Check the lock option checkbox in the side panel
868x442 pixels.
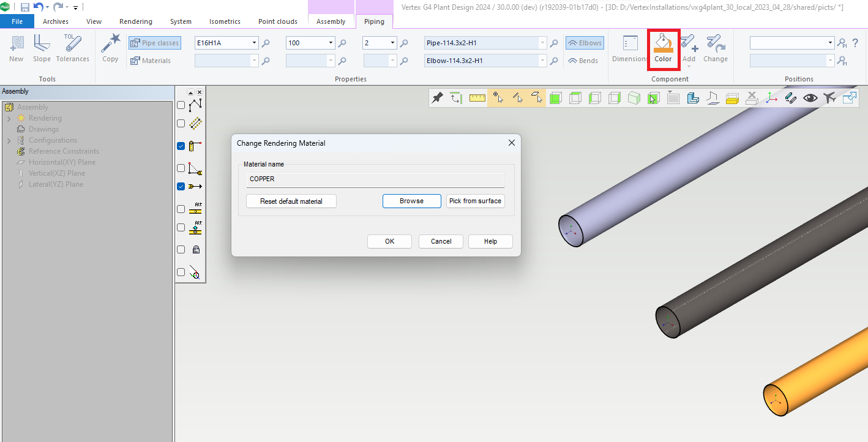[x=181, y=249]
